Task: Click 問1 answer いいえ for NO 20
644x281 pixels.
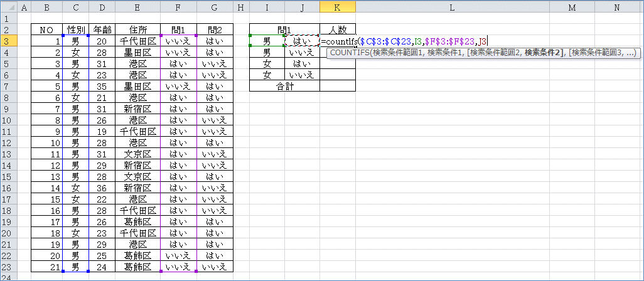Action: point(178,256)
